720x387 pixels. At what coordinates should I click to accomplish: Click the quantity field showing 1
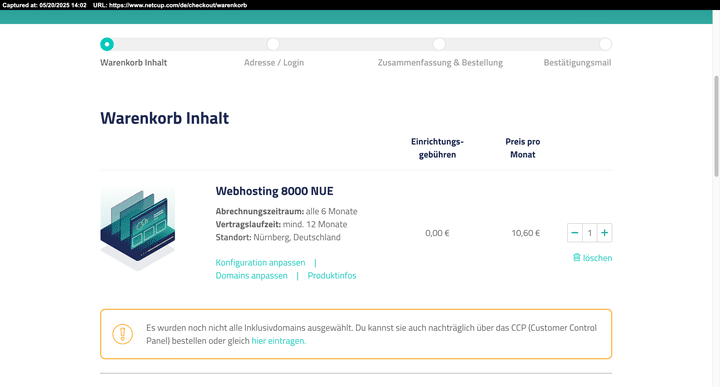[590, 233]
